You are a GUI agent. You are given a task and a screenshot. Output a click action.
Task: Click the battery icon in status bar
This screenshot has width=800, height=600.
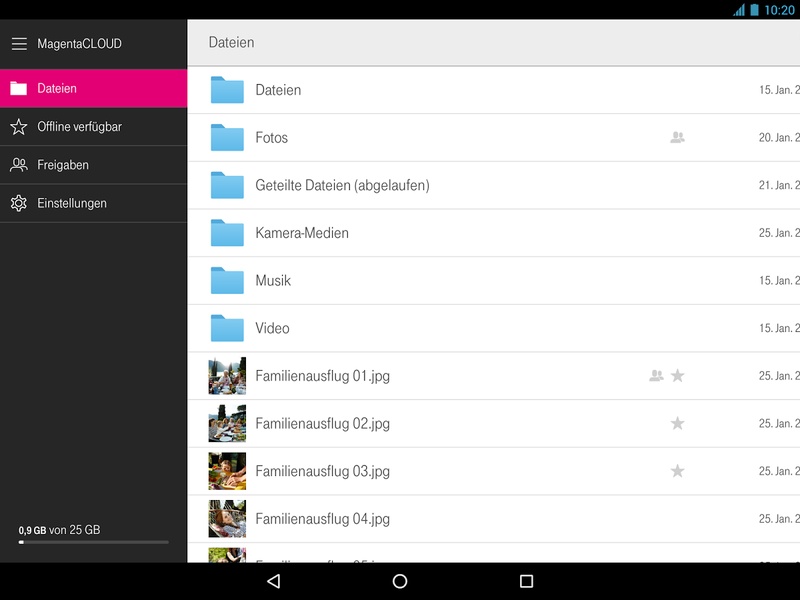pyautogui.click(x=755, y=10)
